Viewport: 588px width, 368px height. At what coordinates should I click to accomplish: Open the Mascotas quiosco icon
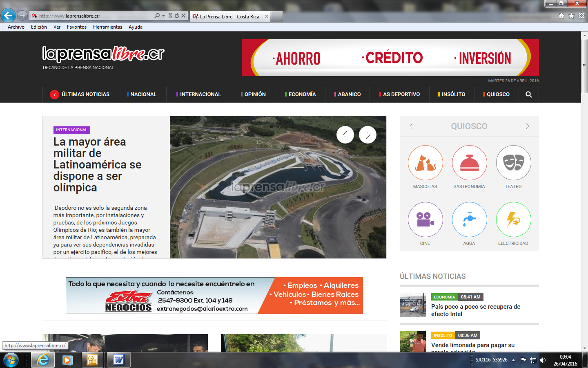[x=425, y=163]
